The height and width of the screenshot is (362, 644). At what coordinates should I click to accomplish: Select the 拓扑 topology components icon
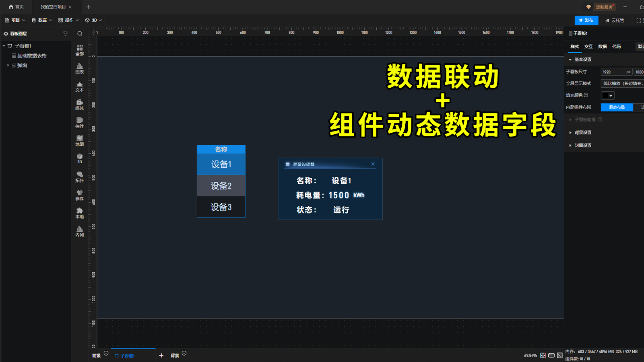point(80,177)
